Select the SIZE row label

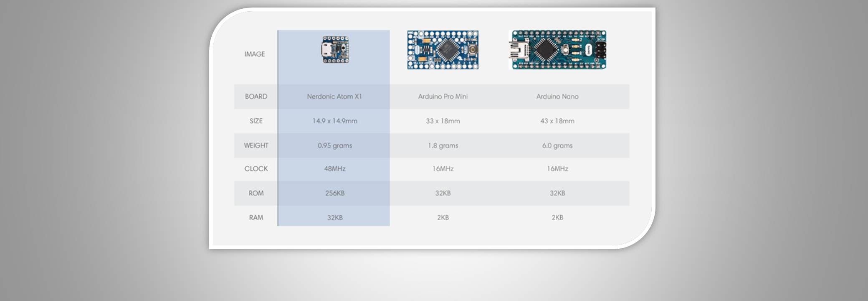pos(256,121)
